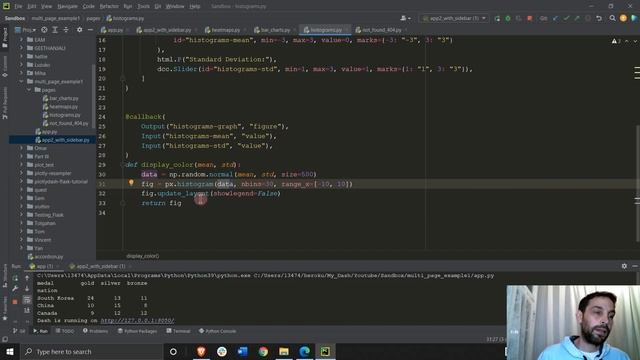Open the Tools menu

[143, 7]
